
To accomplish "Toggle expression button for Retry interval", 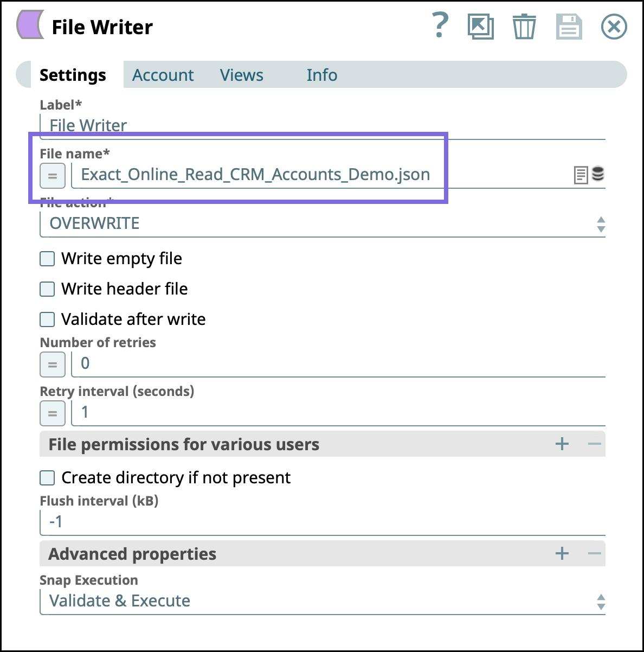I will coord(53,413).
